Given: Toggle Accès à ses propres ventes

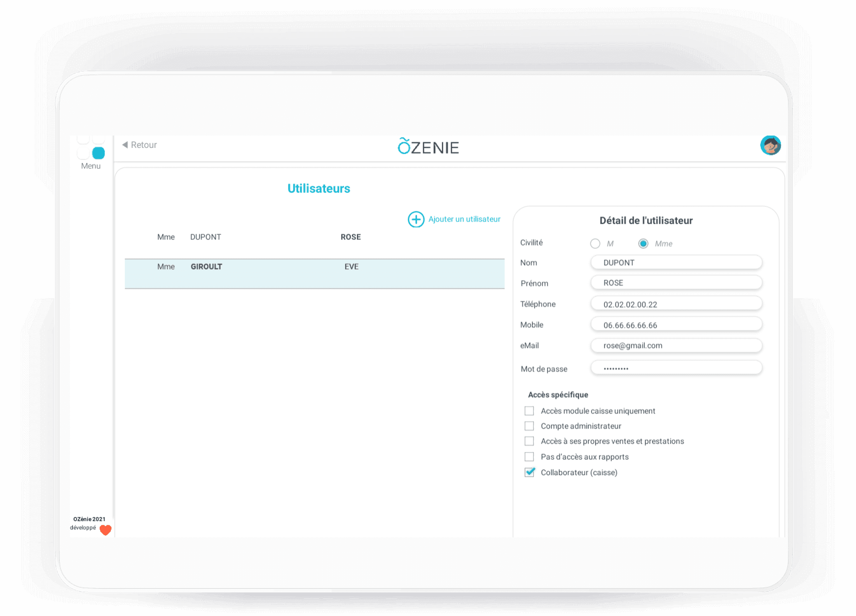Looking at the screenshot, I should pyautogui.click(x=529, y=441).
